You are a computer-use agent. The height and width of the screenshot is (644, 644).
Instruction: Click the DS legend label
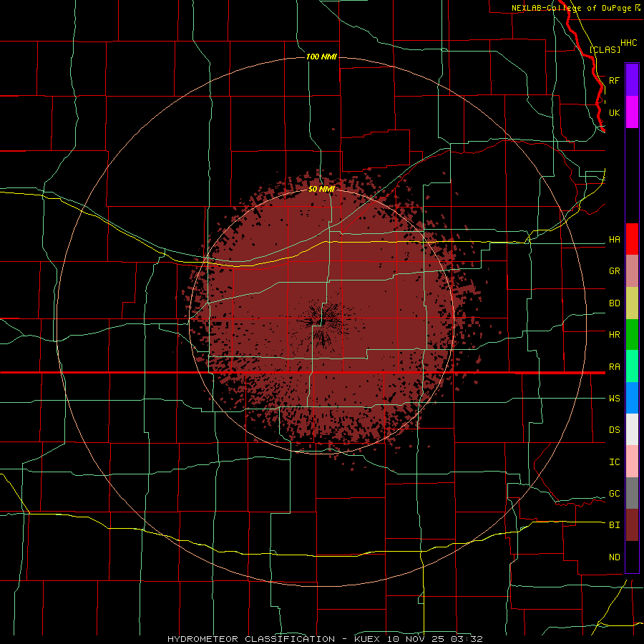(x=614, y=430)
